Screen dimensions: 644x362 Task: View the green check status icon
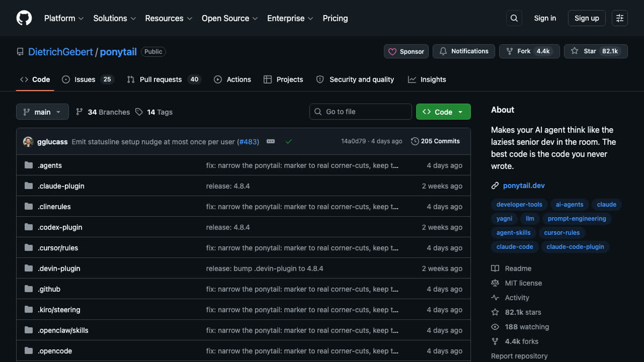point(289,142)
